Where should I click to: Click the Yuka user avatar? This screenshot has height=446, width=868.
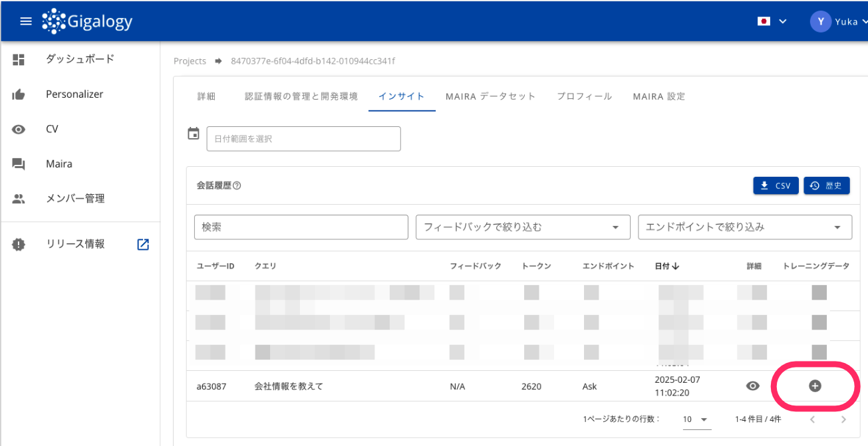tap(821, 21)
